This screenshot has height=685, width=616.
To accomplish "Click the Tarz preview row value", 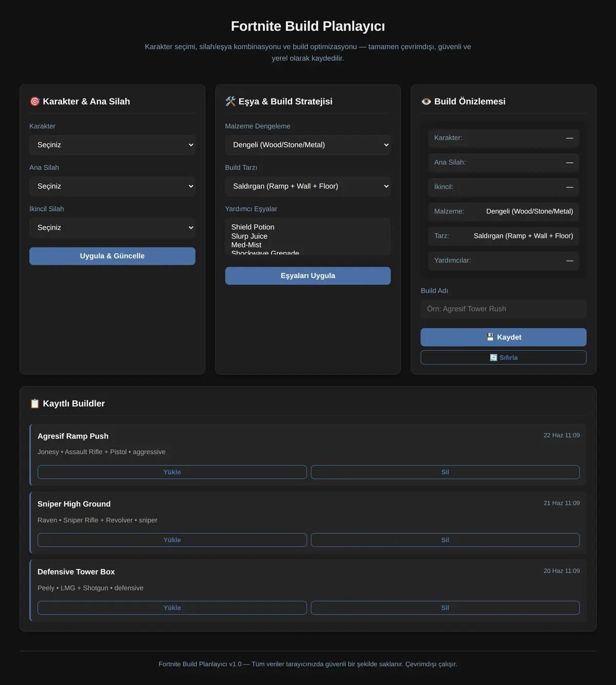I will (524, 236).
